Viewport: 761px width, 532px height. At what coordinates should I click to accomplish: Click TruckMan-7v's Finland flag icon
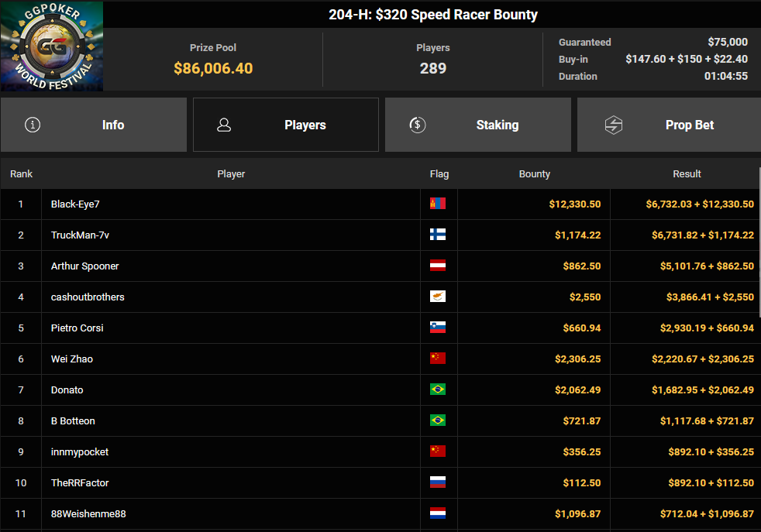tap(438, 235)
